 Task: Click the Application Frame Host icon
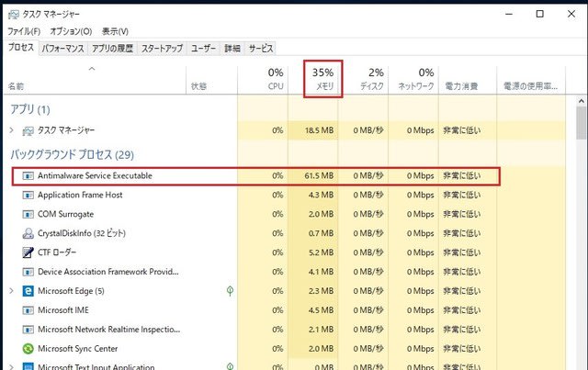point(28,195)
